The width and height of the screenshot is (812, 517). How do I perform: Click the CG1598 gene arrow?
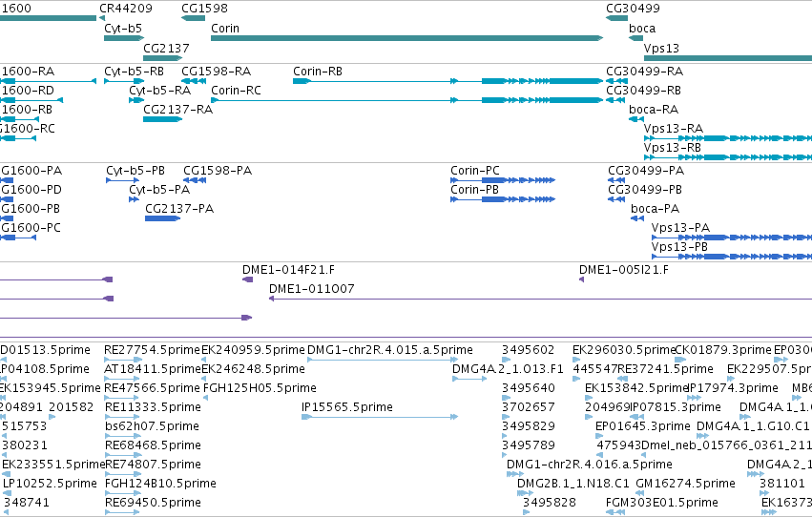(193, 18)
